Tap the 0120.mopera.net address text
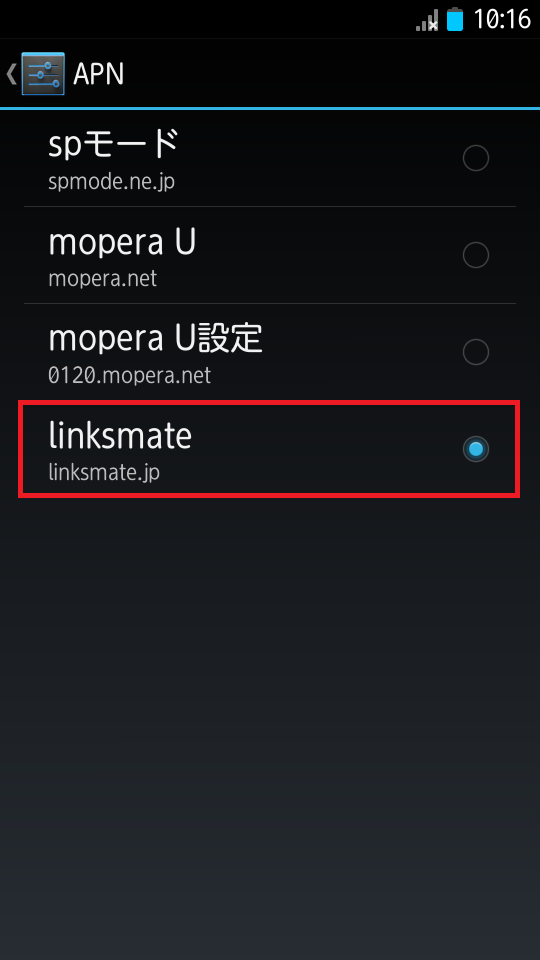 130,375
